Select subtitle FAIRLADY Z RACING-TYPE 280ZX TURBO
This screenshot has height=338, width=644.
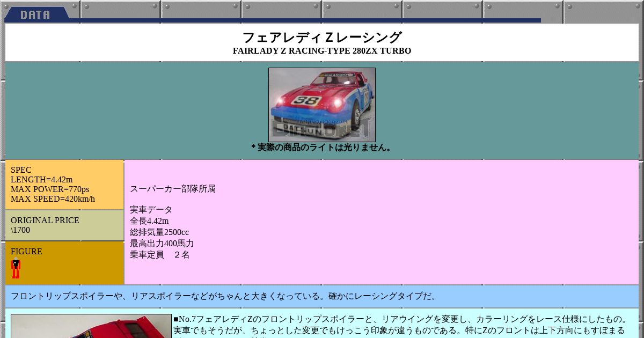[x=322, y=51]
